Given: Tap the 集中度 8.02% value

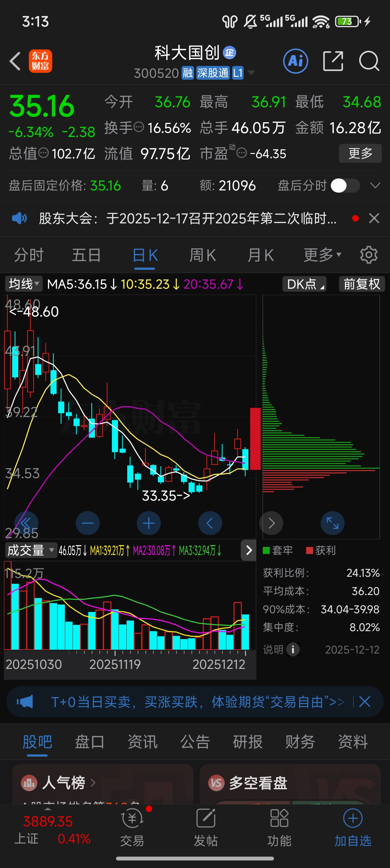Looking at the screenshot, I should coord(364,627).
